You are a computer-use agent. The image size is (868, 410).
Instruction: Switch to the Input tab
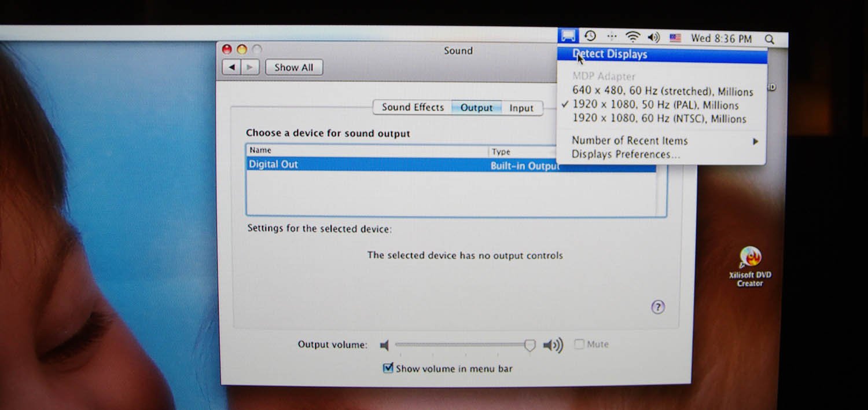click(x=521, y=108)
